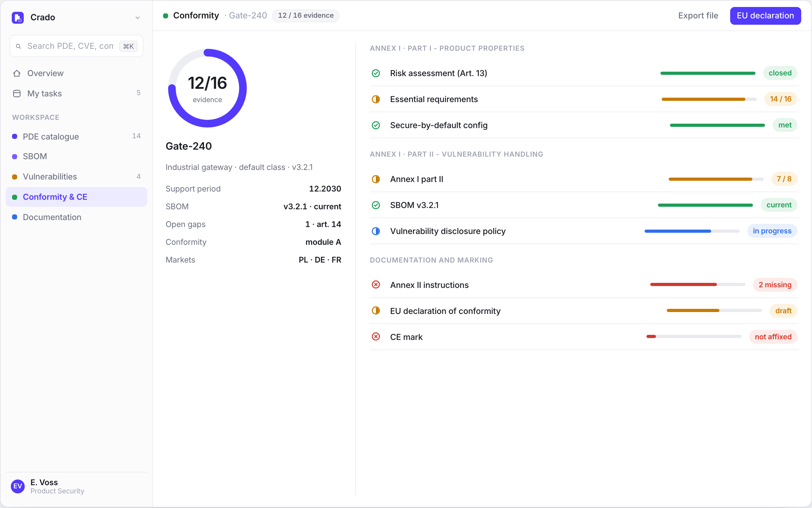This screenshot has height=508, width=812.
Task: Click the CE mark progress bar
Action: tap(694, 337)
